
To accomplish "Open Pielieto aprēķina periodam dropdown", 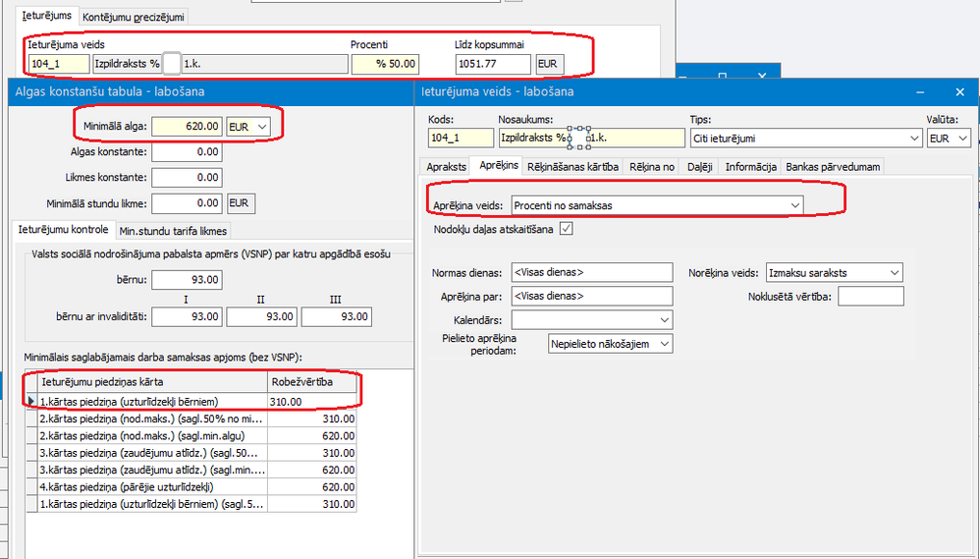I will pos(665,344).
